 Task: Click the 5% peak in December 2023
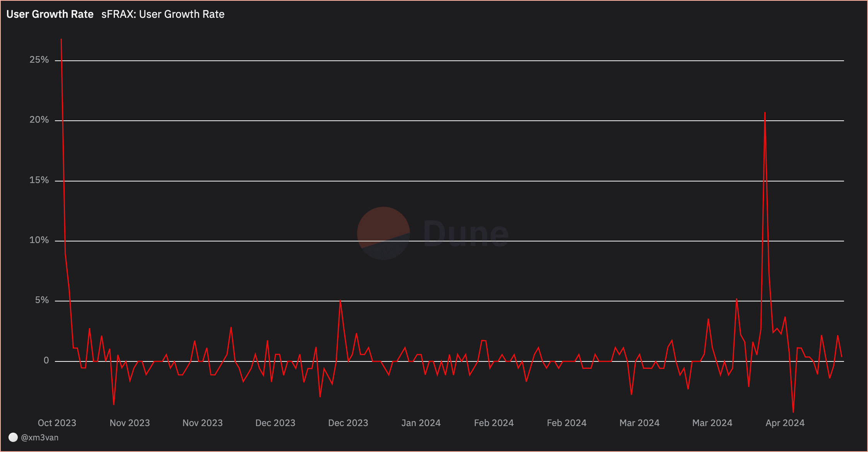point(340,301)
